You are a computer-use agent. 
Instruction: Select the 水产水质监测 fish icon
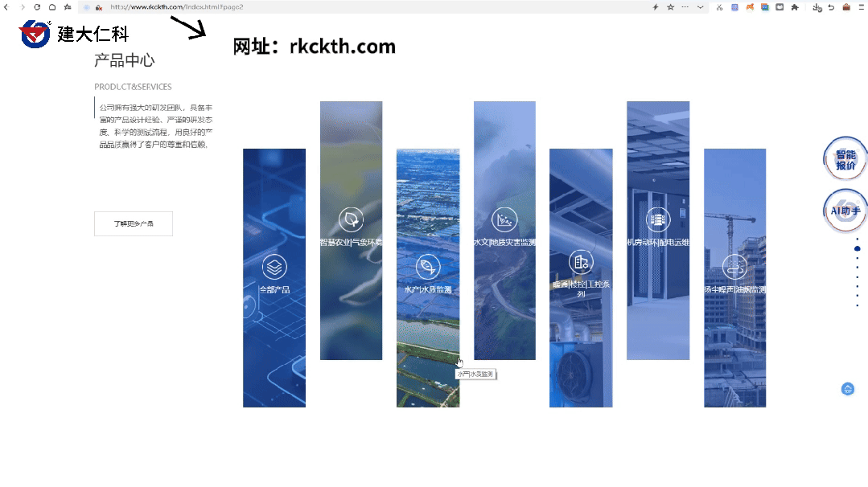coord(428,266)
